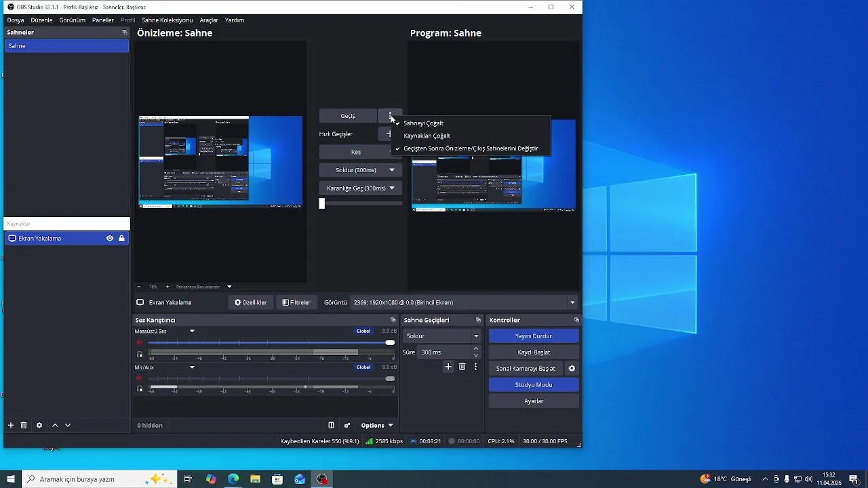Move source up with the up arrow

55,426
